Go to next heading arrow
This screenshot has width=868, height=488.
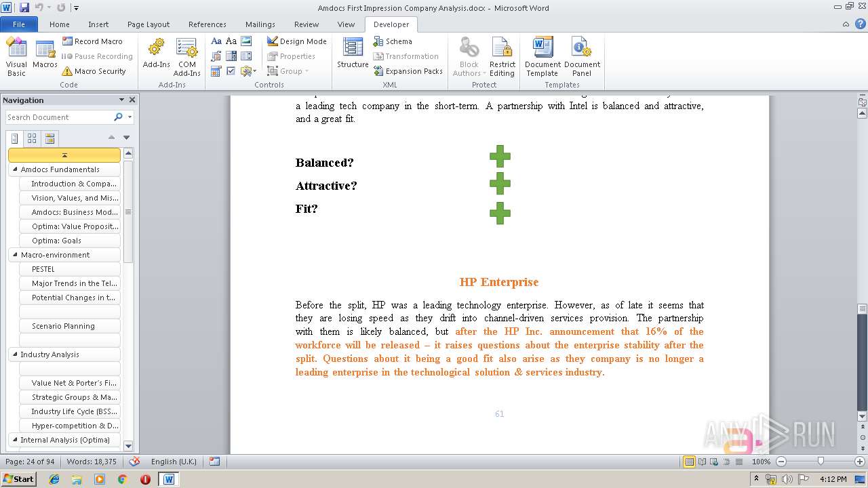[x=126, y=138]
